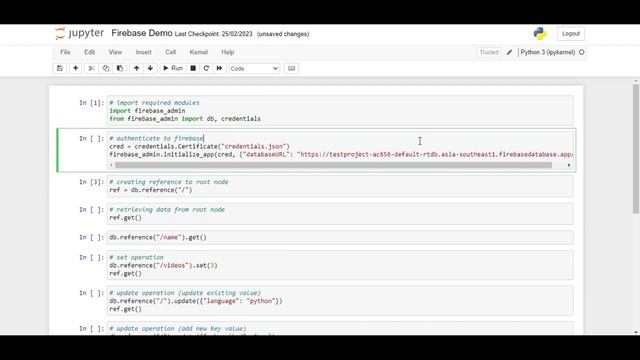Click the credentials.Certificate code line
The width and height of the screenshot is (640, 360).
click(200, 146)
